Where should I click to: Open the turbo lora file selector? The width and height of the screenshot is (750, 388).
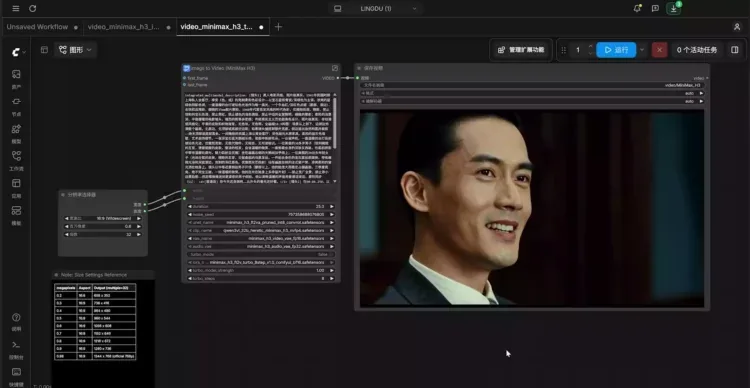[261, 263]
